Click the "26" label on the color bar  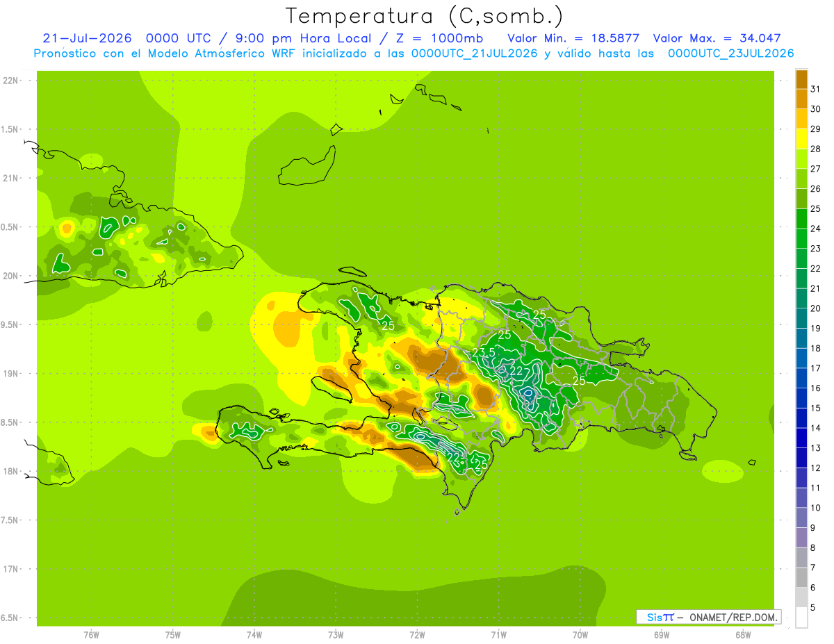[816, 189]
